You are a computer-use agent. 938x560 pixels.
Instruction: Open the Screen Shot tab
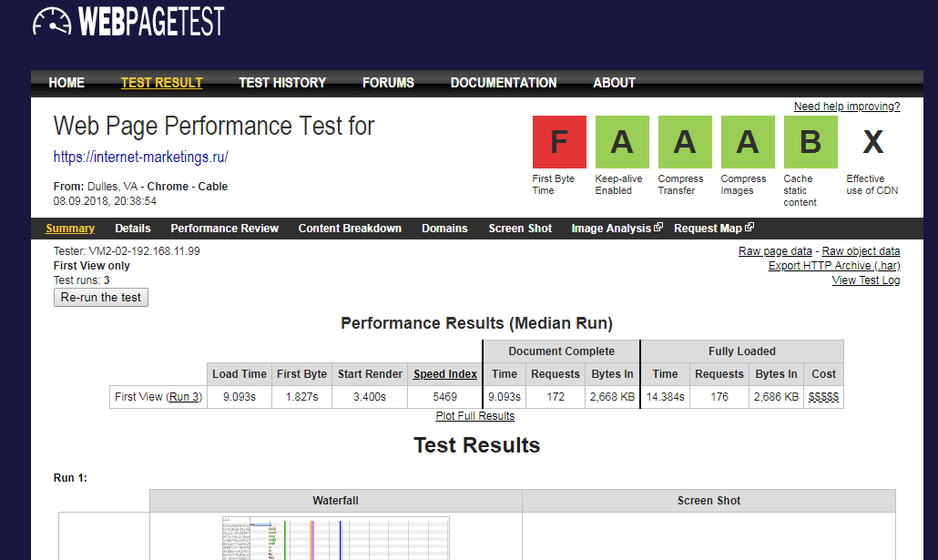tap(520, 229)
